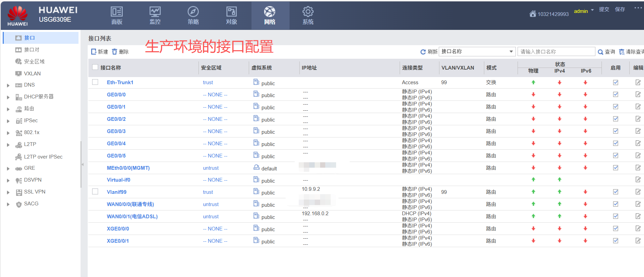The image size is (644, 277).
Task: Open the 策略 policy compass icon
Action: [x=193, y=12]
